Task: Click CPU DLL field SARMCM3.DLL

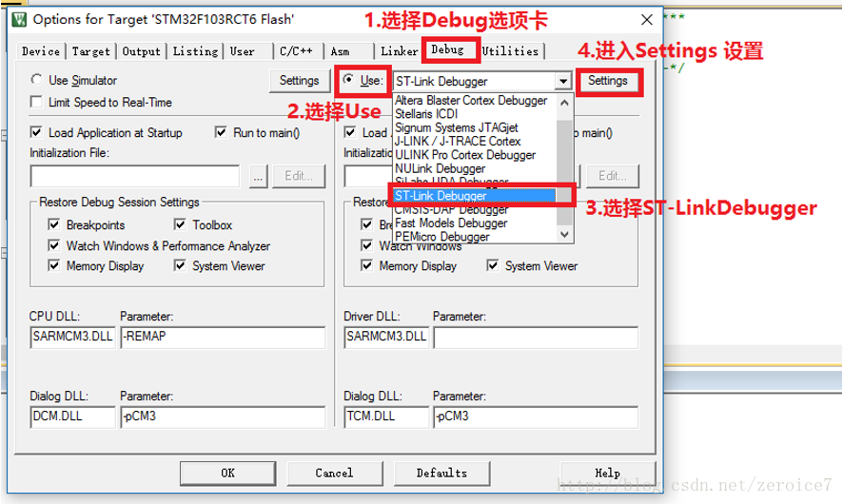Action: click(73, 338)
